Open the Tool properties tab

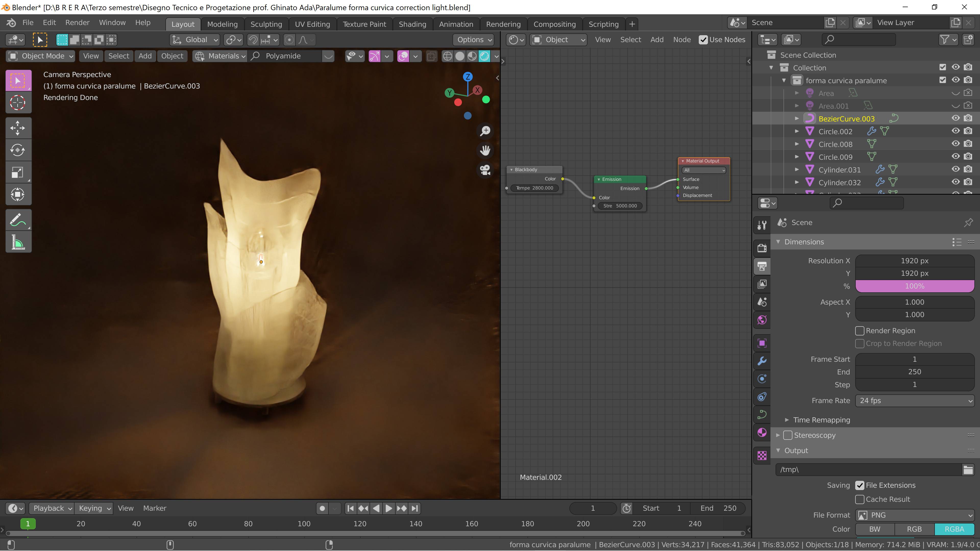point(762,225)
